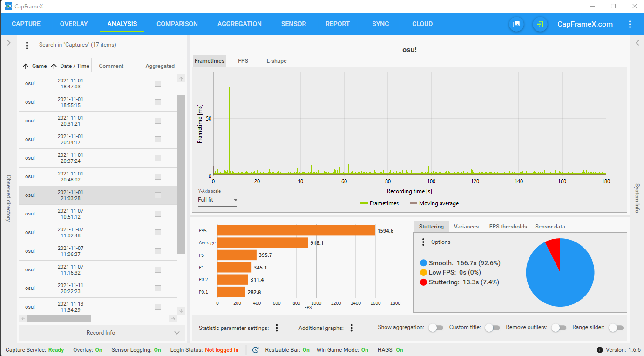The image size is (644, 356).
Task: Open the COMPARISON tab
Action: pyautogui.click(x=177, y=24)
